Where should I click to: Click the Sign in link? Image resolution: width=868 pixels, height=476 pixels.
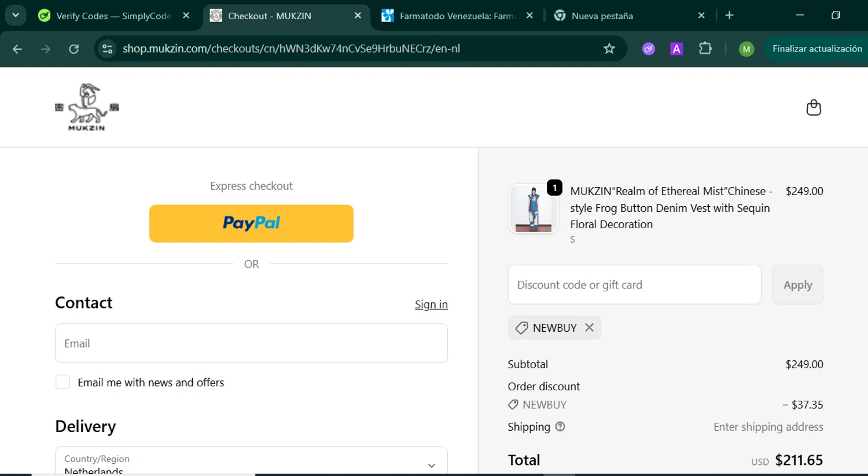tap(431, 305)
